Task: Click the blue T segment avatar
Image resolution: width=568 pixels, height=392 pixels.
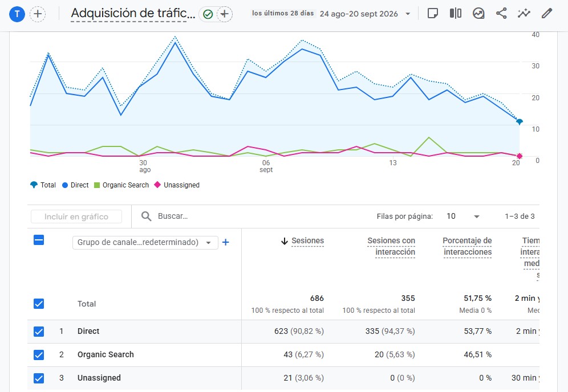Action: 17,14
